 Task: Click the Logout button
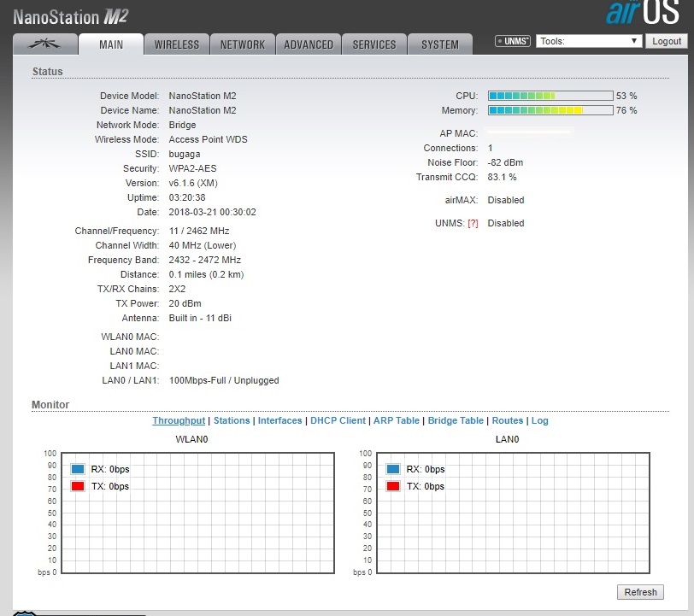tap(667, 41)
